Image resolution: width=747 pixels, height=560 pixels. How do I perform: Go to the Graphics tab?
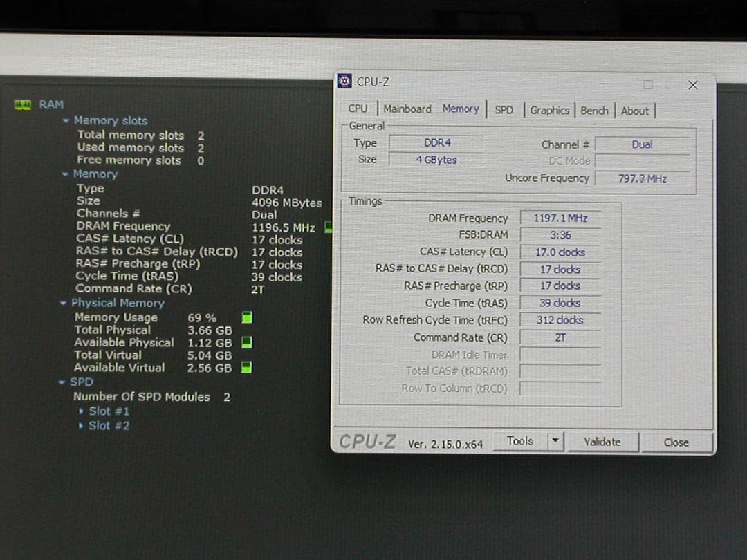click(549, 110)
